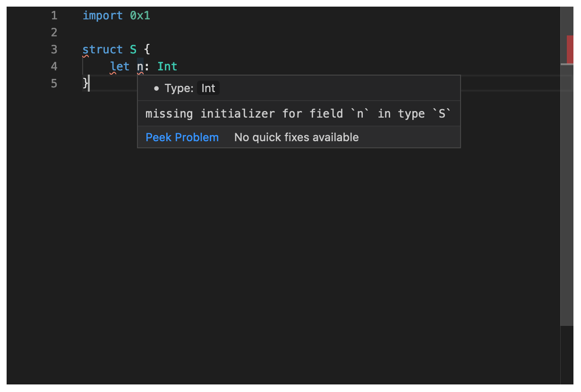The height and width of the screenshot is (392, 581).
Task: Click the No quick fixes available label
Action: click(296, 137)
